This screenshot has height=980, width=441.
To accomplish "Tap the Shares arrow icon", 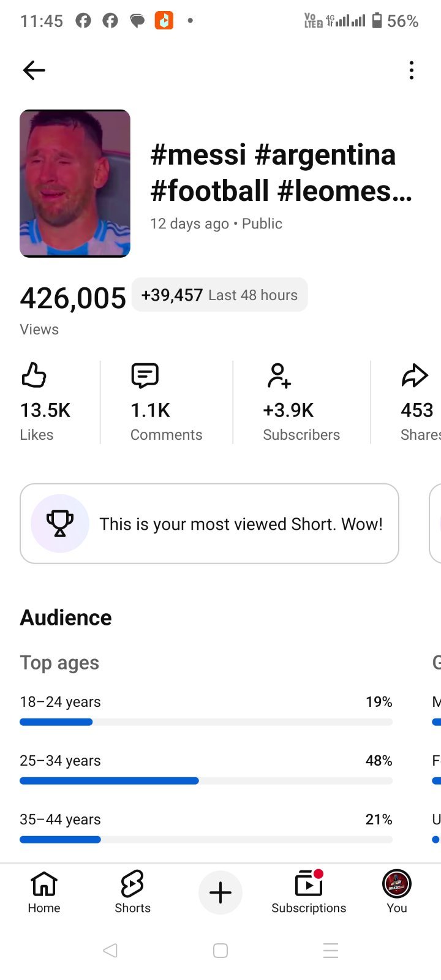I will [415, 375].
